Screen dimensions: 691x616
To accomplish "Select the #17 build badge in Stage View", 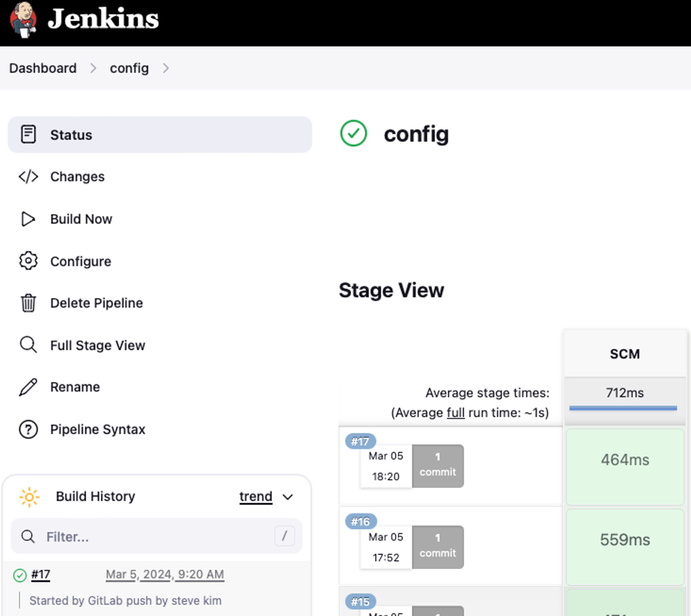I will click(x=360, y=441).
